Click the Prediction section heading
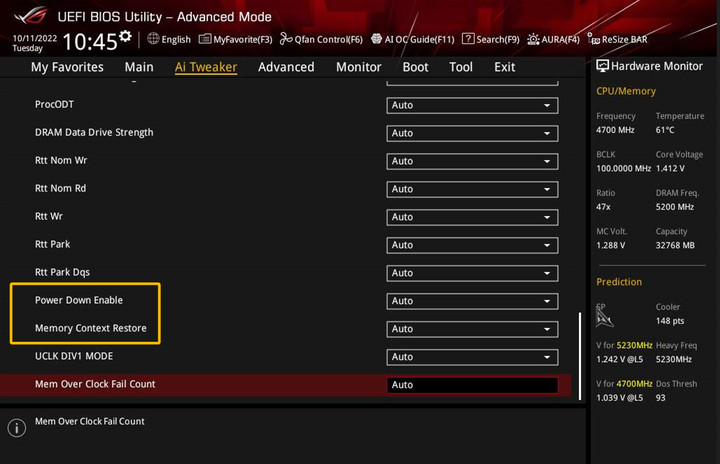The height and width of the screenshot is (464, 720). pyautogui.click(x=619, y=282)
